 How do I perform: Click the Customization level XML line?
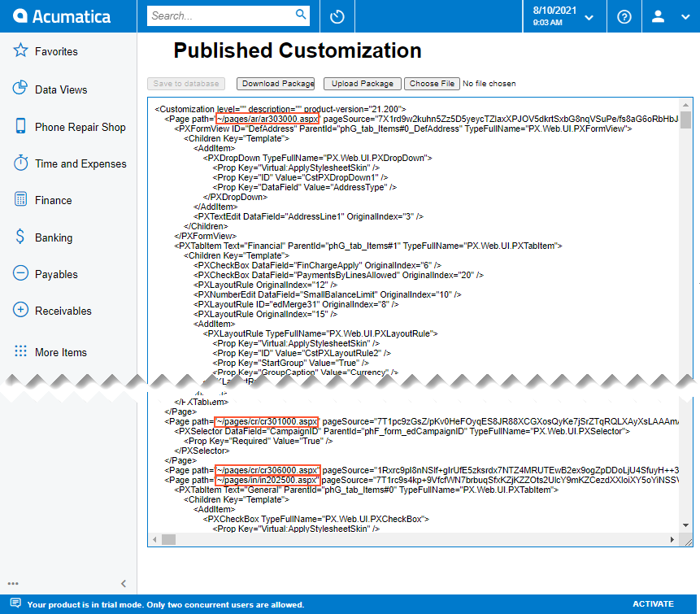pos(280,109)
